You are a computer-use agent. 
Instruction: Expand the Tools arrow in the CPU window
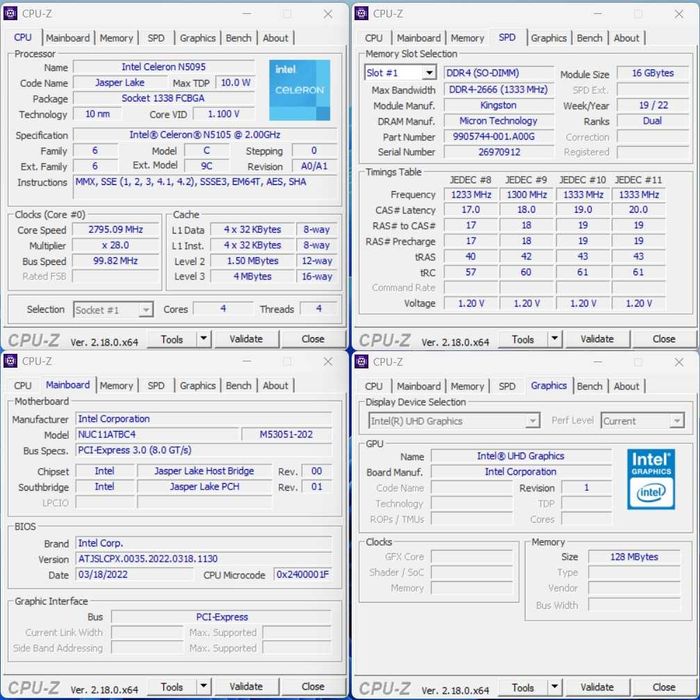(204, 339)
